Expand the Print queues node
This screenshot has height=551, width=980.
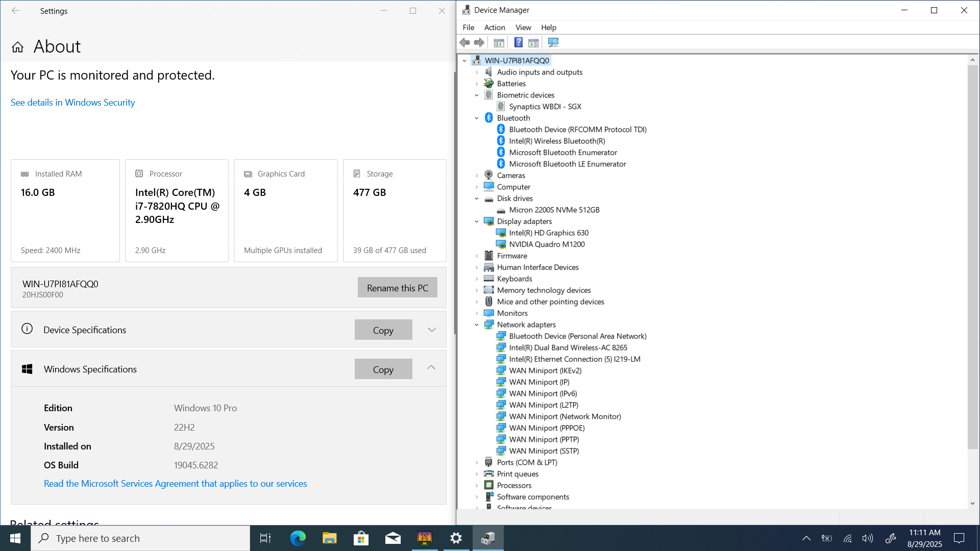click(x=477, y=474)
